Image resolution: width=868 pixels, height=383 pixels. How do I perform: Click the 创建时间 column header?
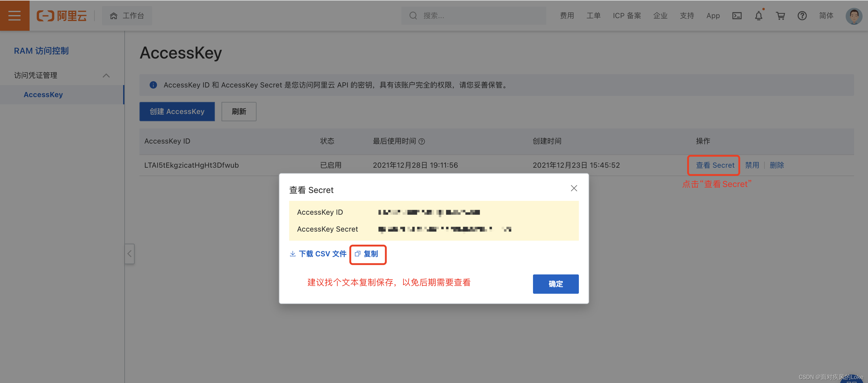tap(547, 141)
